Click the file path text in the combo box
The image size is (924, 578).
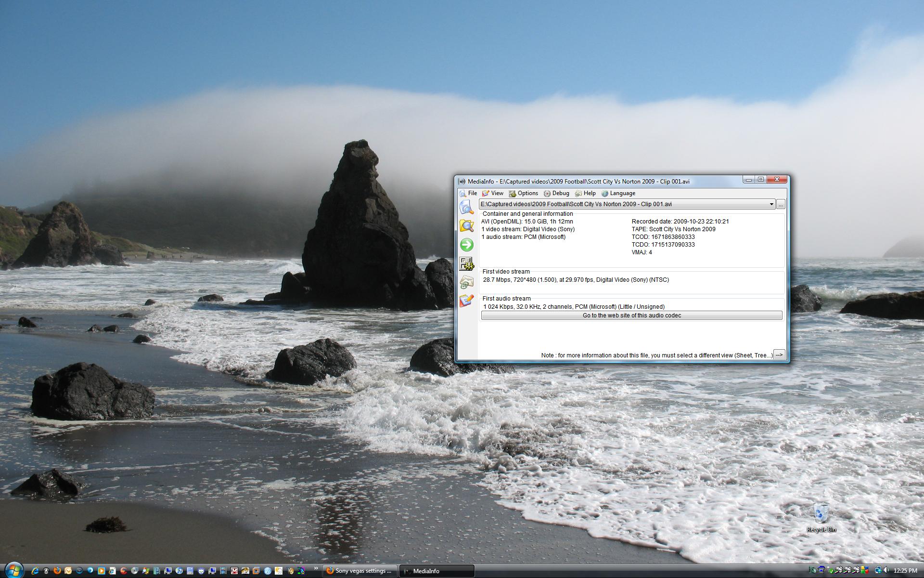(x=576, y=204)
